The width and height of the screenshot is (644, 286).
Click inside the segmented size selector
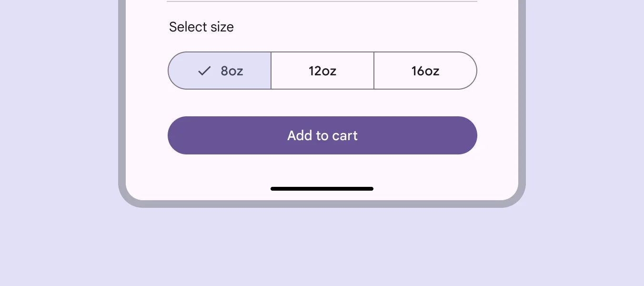322,71
